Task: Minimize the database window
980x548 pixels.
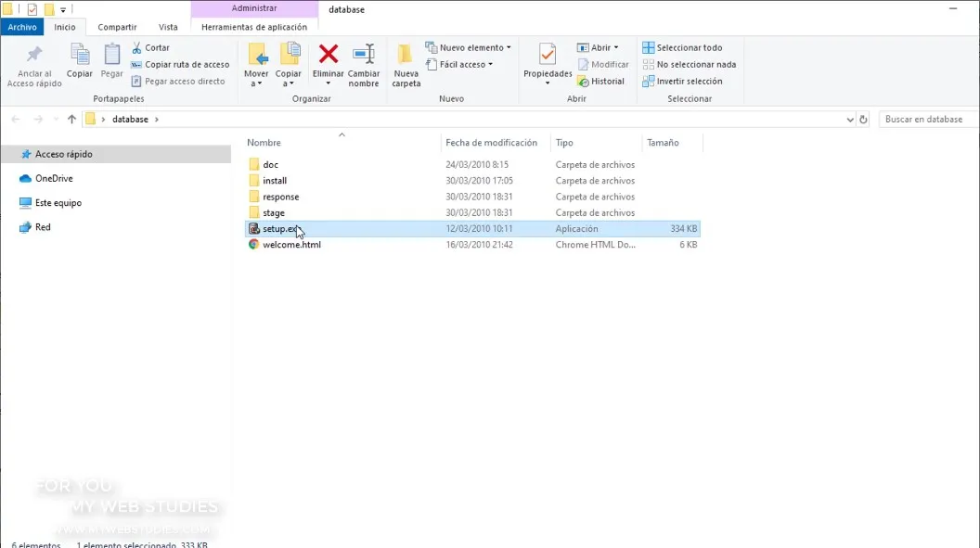Action: click(952, 8)
